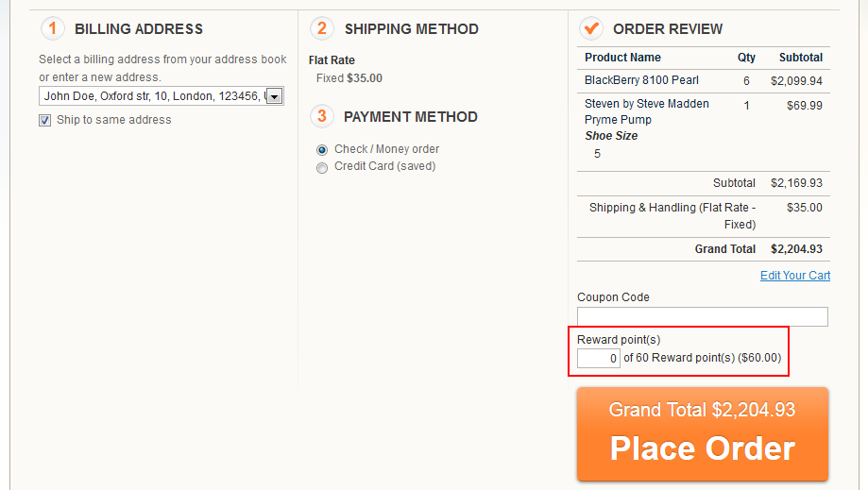Click the Flat Rate shipping label
The image size is (868, 490).
click(332, 60)
